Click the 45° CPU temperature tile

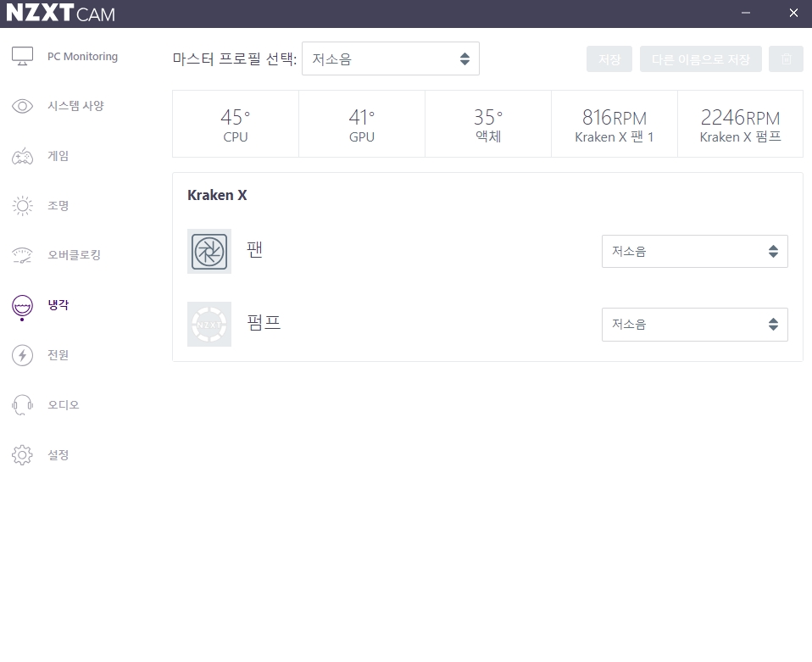pyautogui.click(x=236, y=124)
